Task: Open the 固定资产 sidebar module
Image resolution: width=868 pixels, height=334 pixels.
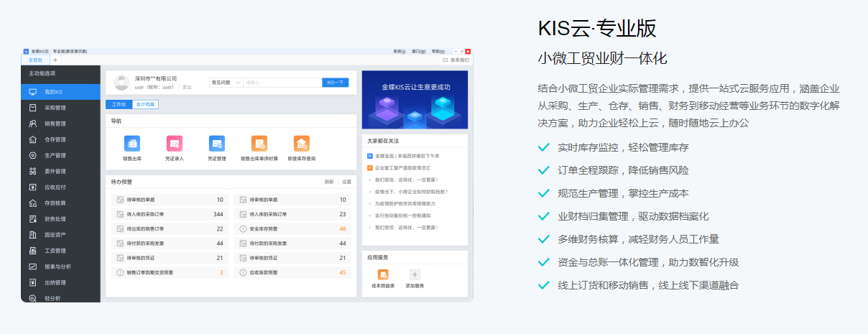Action: (60, 235)
